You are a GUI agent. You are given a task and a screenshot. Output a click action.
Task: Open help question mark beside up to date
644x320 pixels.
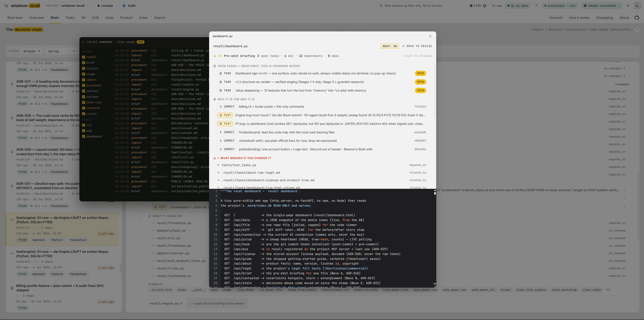point(536,6)
